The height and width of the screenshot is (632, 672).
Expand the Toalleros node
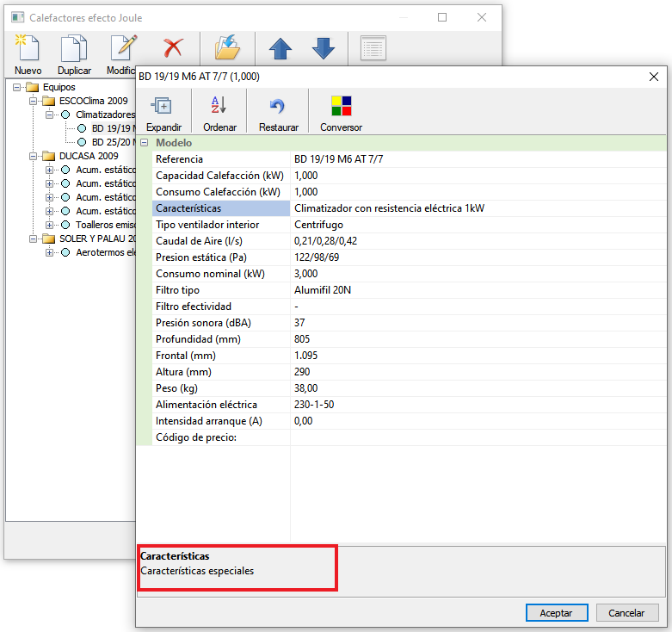point(49,225)
